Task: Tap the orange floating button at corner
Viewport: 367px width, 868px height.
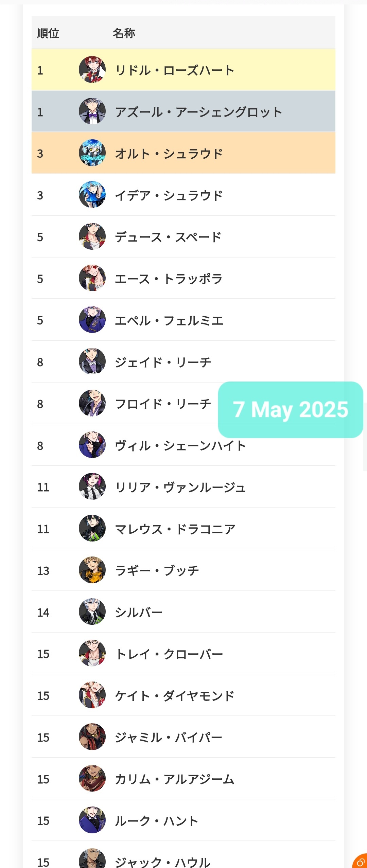Action: [x=360, y=861]
